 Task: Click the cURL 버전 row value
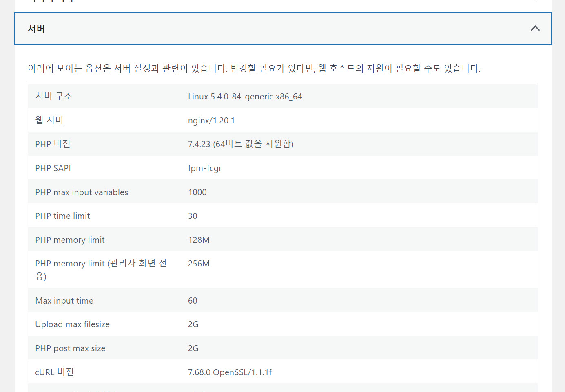coord(230,372)
